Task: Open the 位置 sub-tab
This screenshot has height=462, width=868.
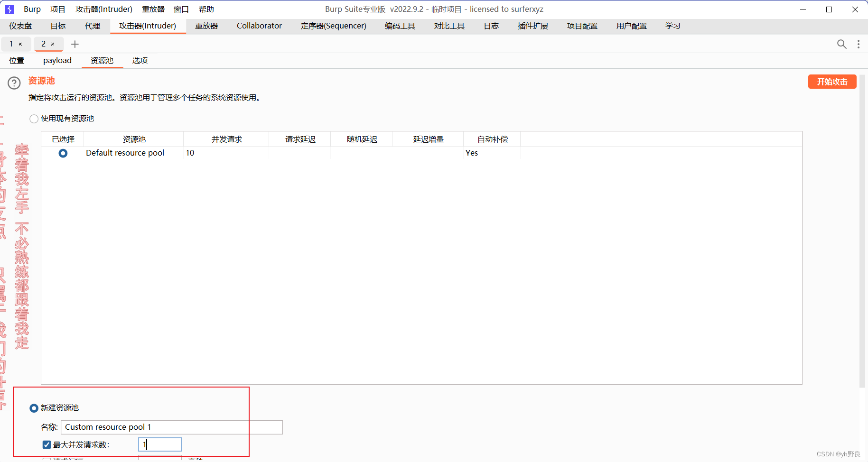Action: 17,61
